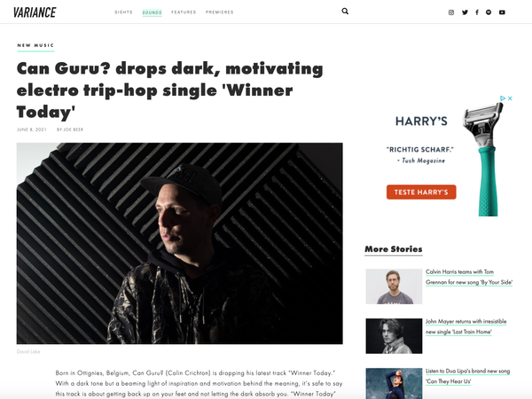Visit Variance's Instagram page icon
Screen dimensions: 532x399
[x=451, y=12]
